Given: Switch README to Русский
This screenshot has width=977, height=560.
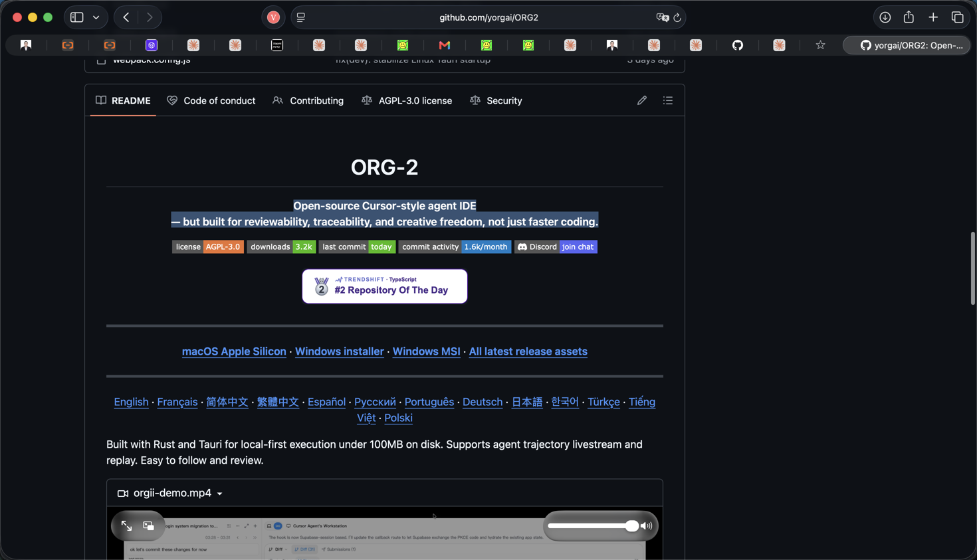Looking at the screenshot, I should pyautogui.click(x=375, y=402).
